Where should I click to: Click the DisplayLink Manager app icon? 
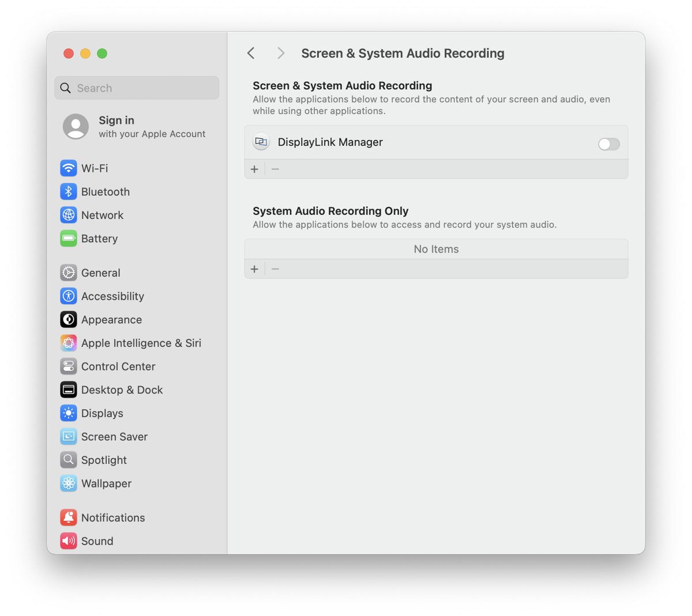(261, 141)
